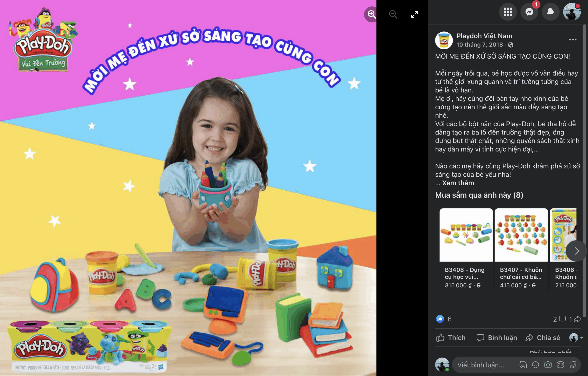Switch commenting identity dropdown
The height and width of the screenshot is (376, 588).
coord(576,338)
